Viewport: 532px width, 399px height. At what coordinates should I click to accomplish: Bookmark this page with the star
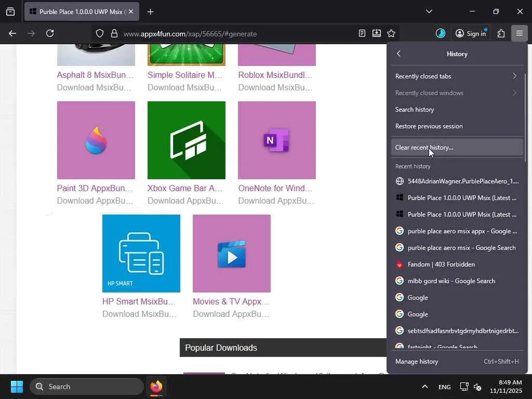coord(391,33)
